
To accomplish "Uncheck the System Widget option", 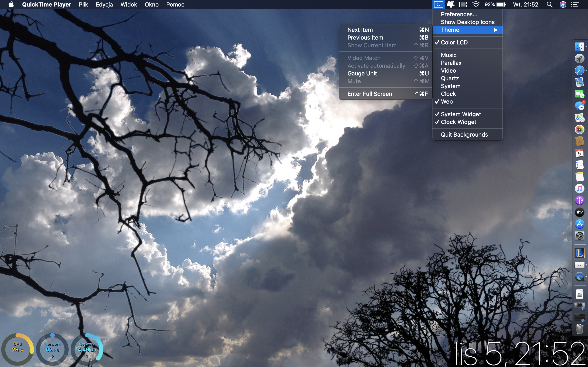I will [x=461, y=114].
